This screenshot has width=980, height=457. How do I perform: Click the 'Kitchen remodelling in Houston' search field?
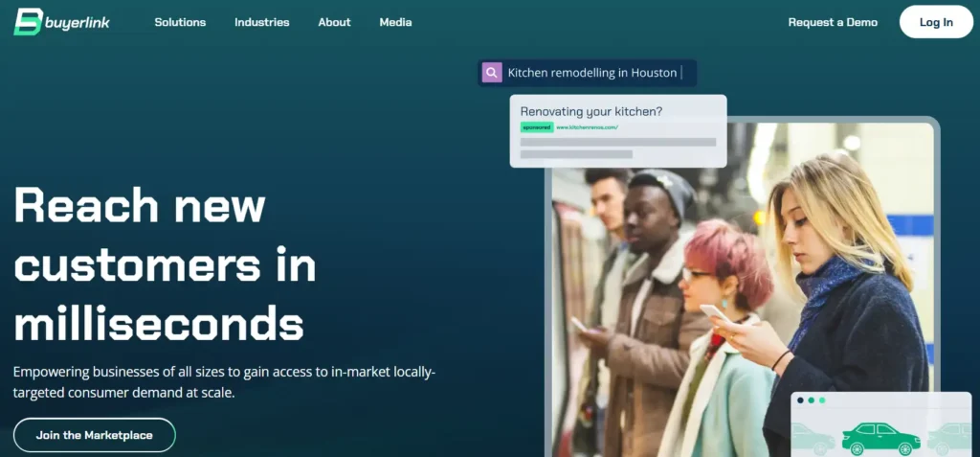click(x=587, y=73)
